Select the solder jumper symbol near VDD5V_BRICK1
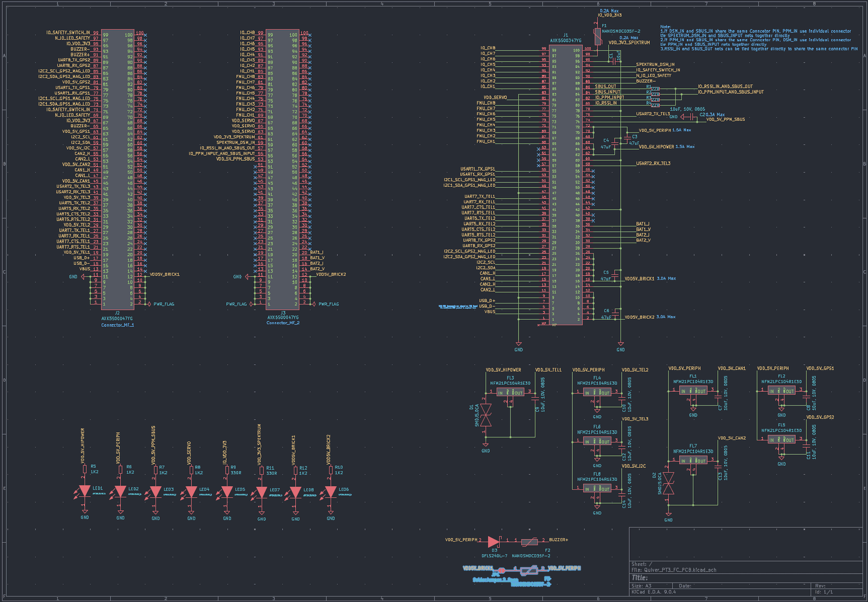 tap(501, 570)
